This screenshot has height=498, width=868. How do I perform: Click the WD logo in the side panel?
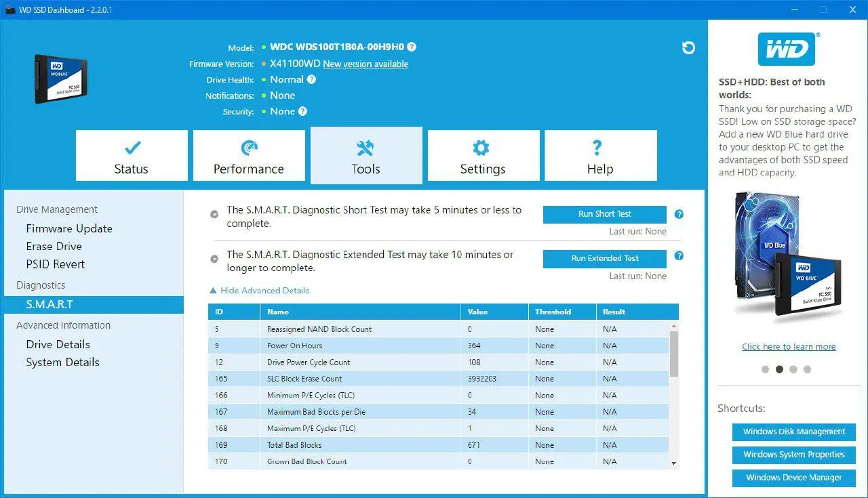coord(787,48)
